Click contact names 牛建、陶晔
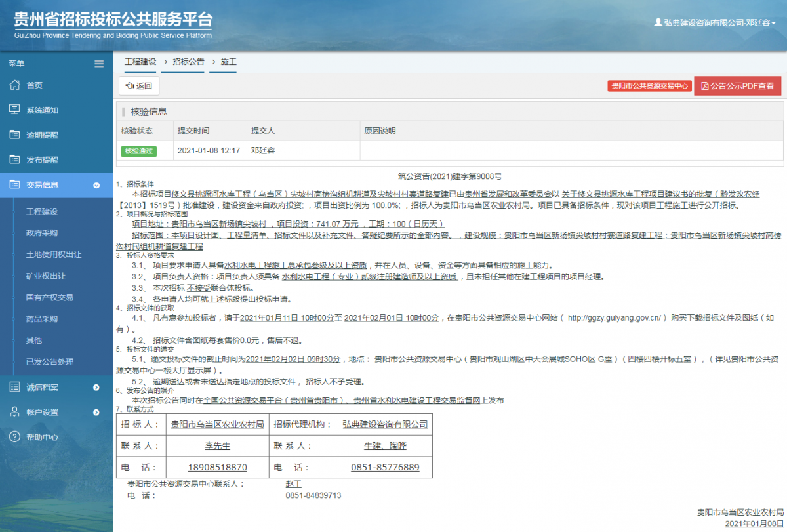 click(x=385, y=446)
